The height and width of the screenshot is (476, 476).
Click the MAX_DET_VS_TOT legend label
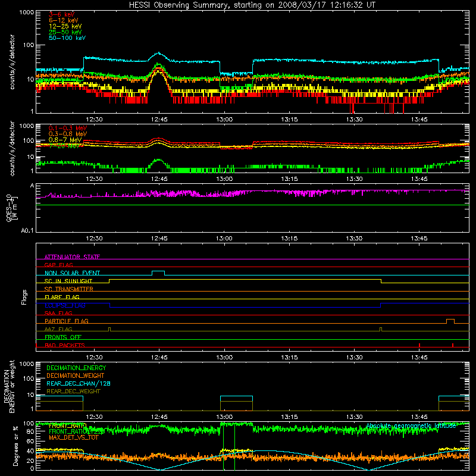pos(73,437)
